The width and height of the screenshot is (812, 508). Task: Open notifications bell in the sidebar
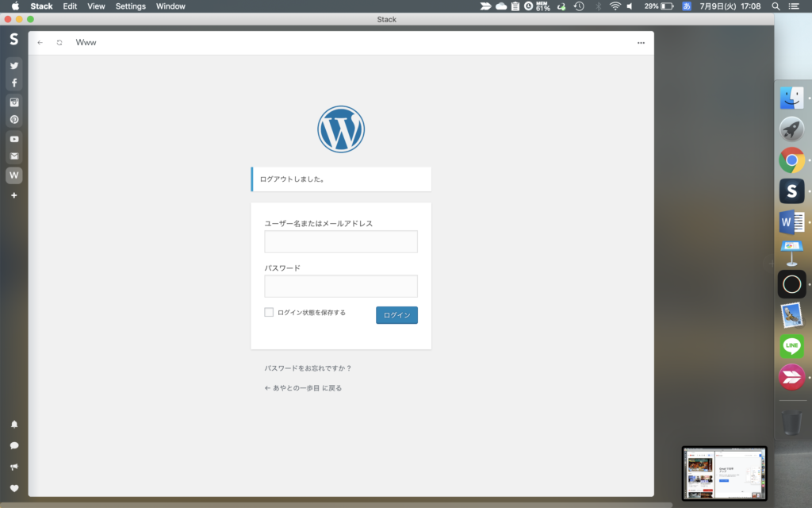14,424
